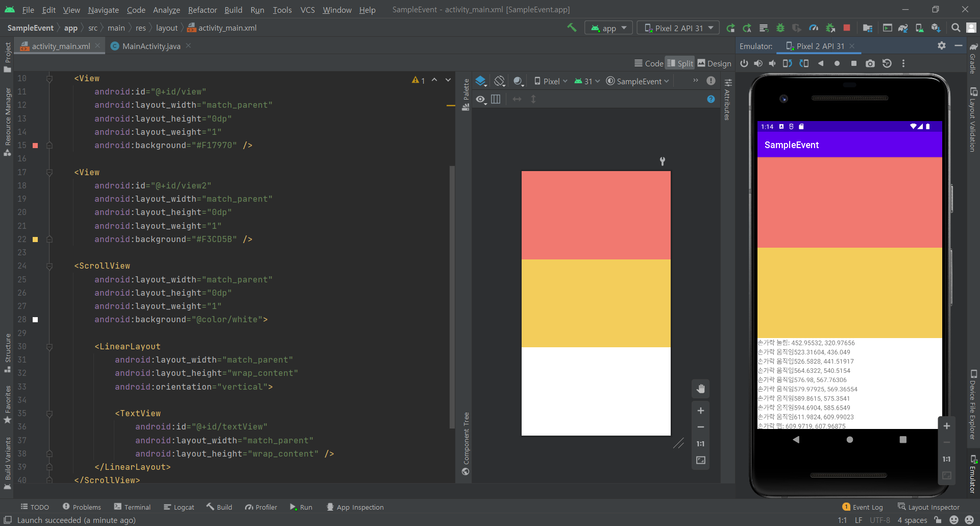The image size is (980, 526).
Task: Open the Problems tool window
Action: coord(82,507)
